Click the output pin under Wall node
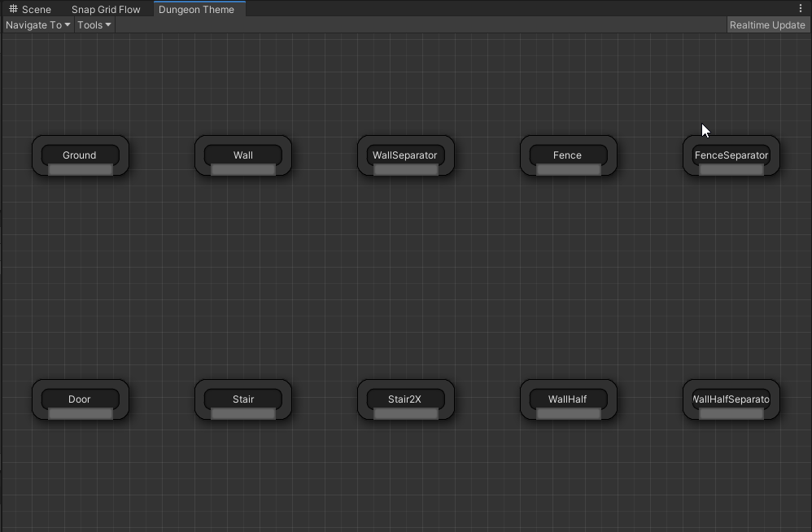Image resolution: width=812 pixels, height=532 pixels. (243, 170)
